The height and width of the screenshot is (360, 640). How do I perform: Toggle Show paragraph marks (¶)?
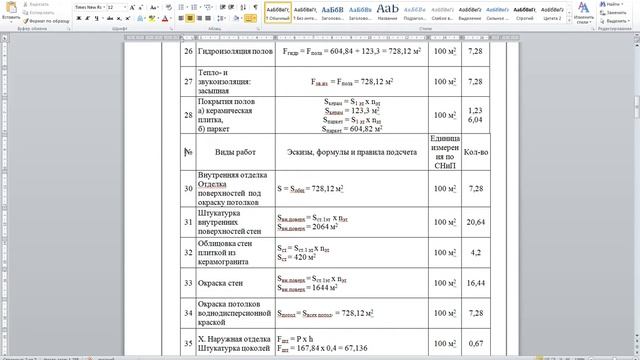[x=256, y=7]
